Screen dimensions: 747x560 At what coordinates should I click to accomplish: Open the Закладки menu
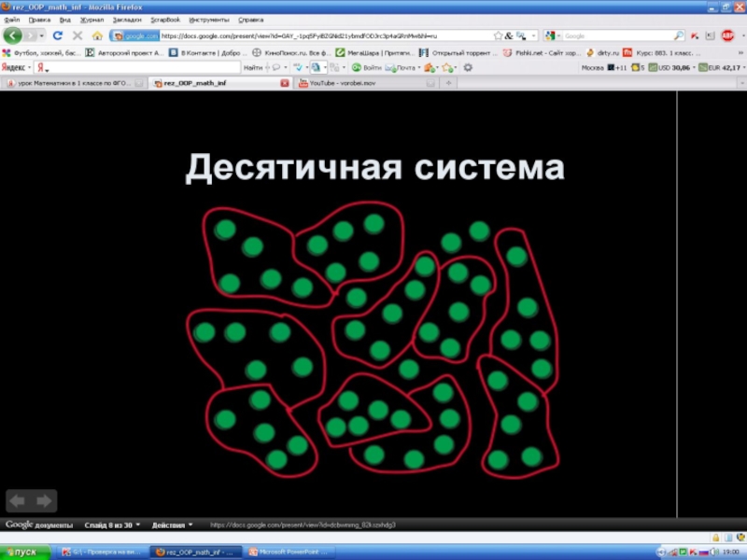pos(127,19)
